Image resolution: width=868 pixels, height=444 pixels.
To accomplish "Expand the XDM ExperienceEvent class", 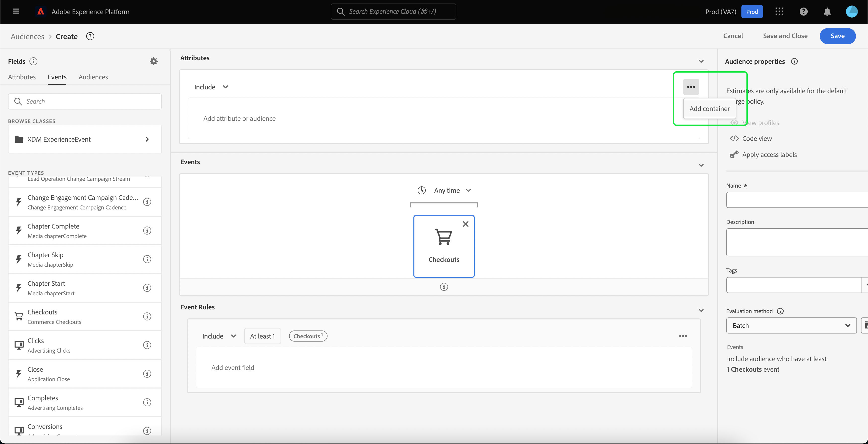I will click(85, 139).
